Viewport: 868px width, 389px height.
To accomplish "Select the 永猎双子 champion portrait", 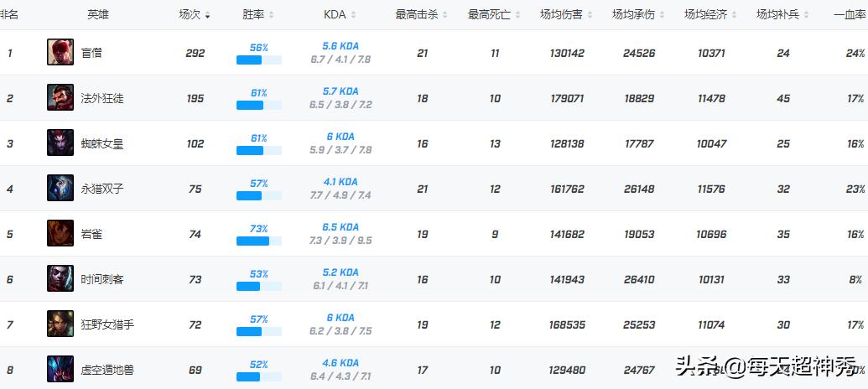I will [x=60, y=189].
